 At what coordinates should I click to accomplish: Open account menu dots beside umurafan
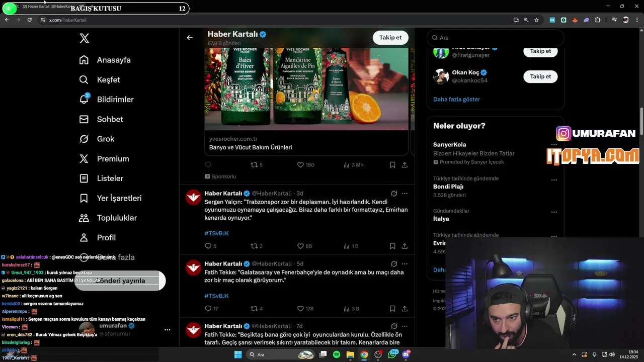point(167,330)
